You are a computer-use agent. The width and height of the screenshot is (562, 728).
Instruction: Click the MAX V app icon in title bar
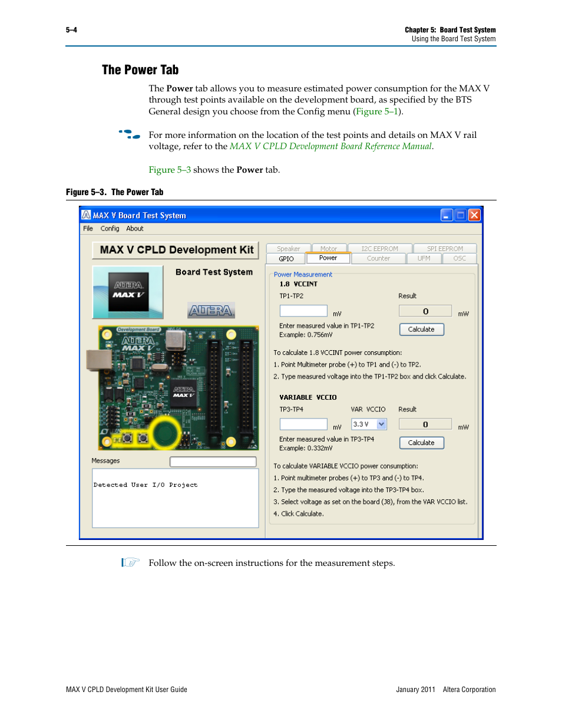click(86, 215)
